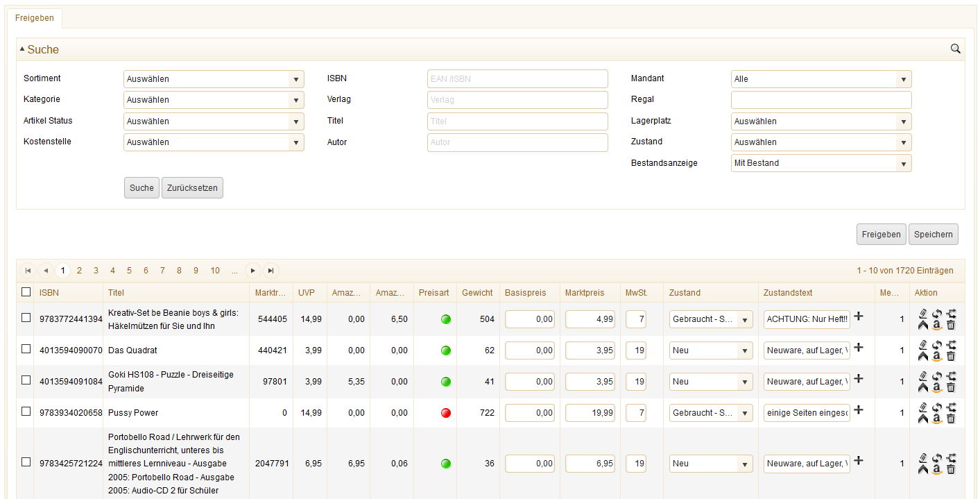Viewport: 980px width, 499px height.
Task: Expand the Bestandsanzeige dropdown
Action: tap(821, 163)
